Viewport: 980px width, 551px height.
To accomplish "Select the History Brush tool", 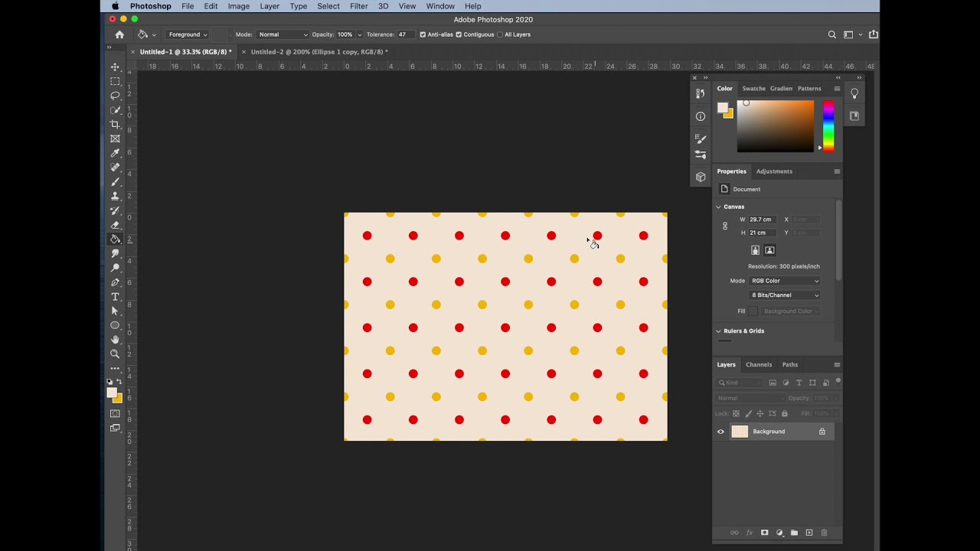I will pos(115,210).
